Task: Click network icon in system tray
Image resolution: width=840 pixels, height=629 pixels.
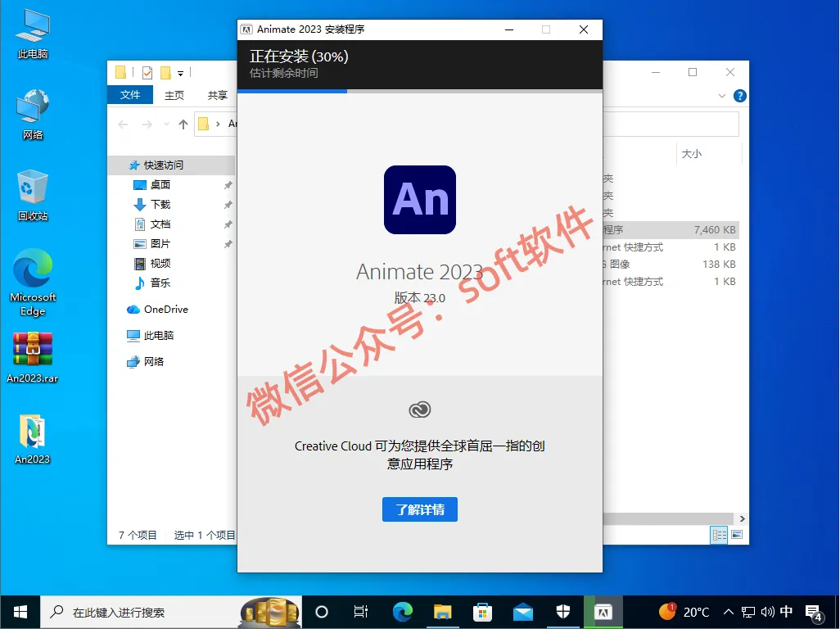Action: click(x=747, y=612)
